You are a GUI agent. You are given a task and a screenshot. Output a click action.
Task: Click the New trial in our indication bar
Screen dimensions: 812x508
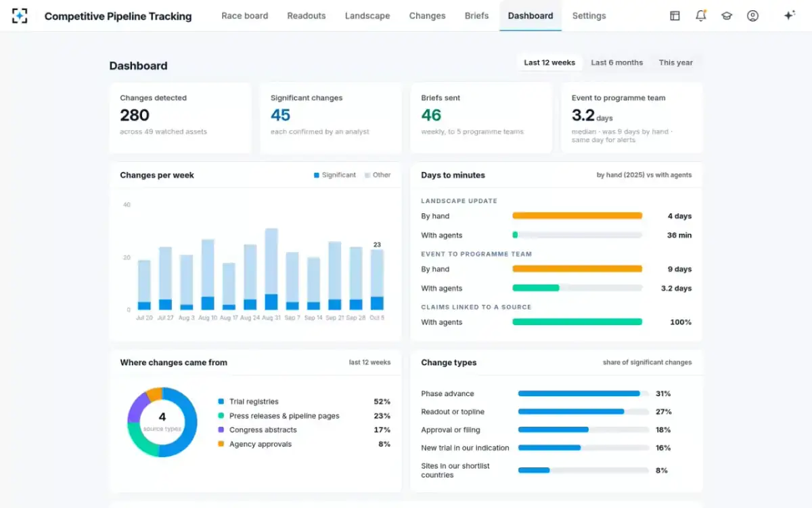tap(583, 448)
